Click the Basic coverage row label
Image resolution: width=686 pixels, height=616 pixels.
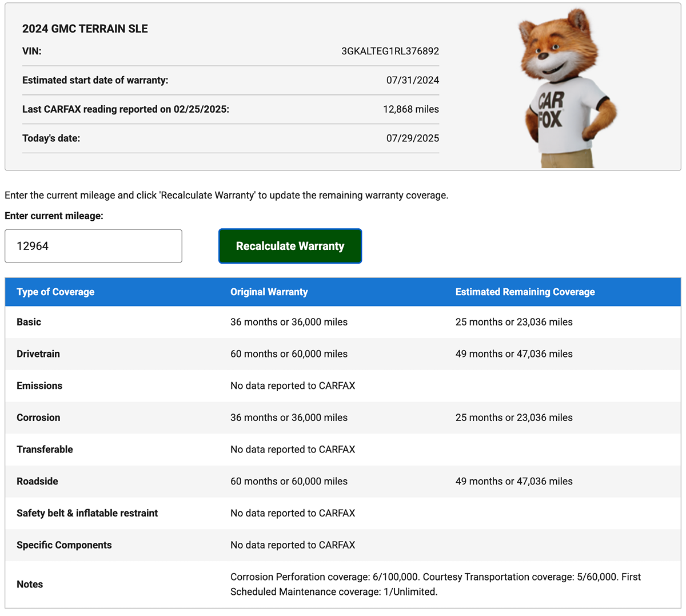click(29, 322)
